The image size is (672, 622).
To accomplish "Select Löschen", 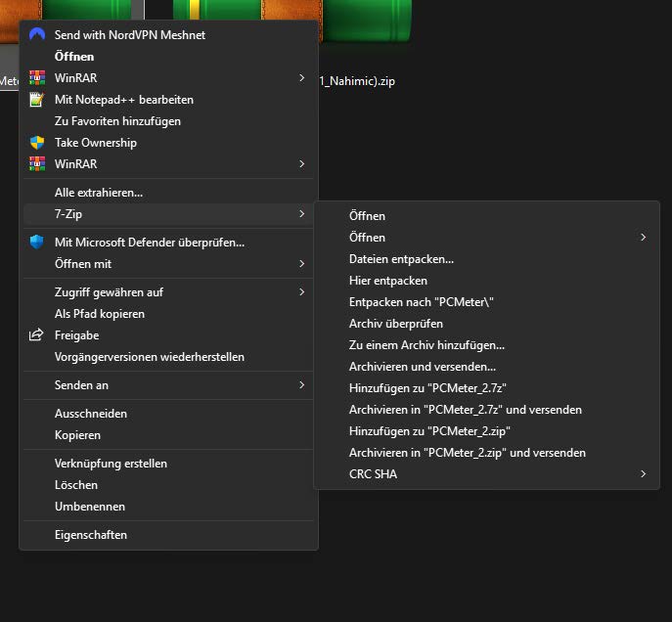I will coord(169,484).
